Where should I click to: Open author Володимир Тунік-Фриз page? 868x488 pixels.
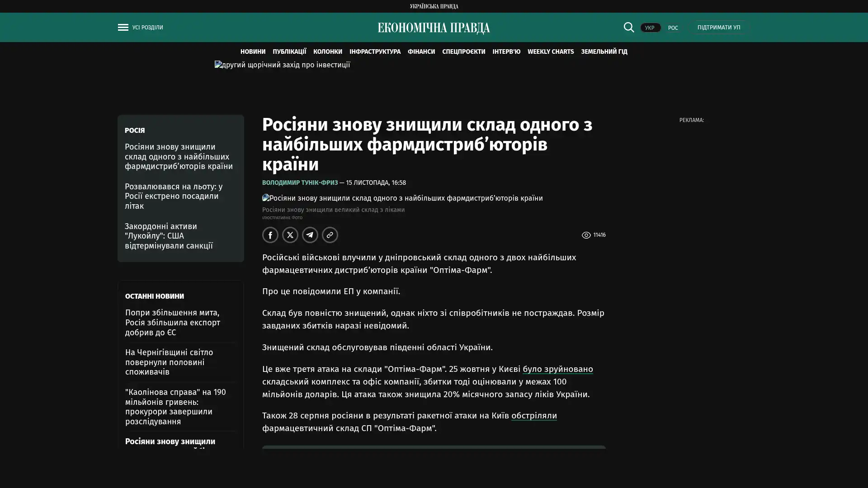pos(300,183)
